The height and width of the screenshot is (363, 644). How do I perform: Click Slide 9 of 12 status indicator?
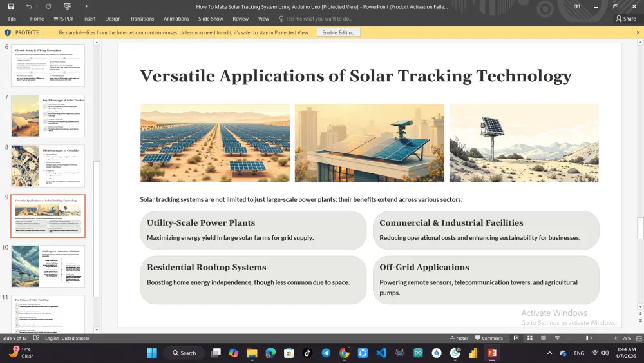(14, 338)
